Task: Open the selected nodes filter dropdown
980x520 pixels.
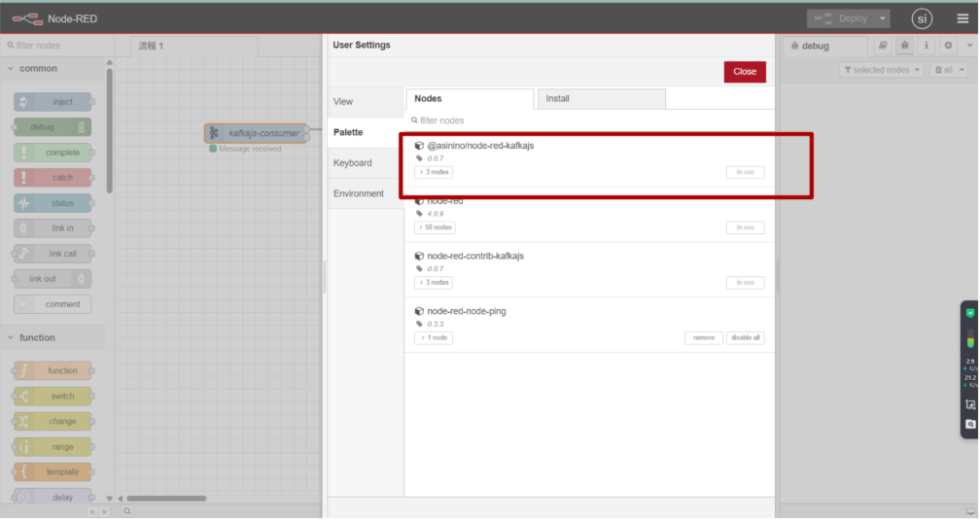Action: pyautogui.click(x=883, y=70)
